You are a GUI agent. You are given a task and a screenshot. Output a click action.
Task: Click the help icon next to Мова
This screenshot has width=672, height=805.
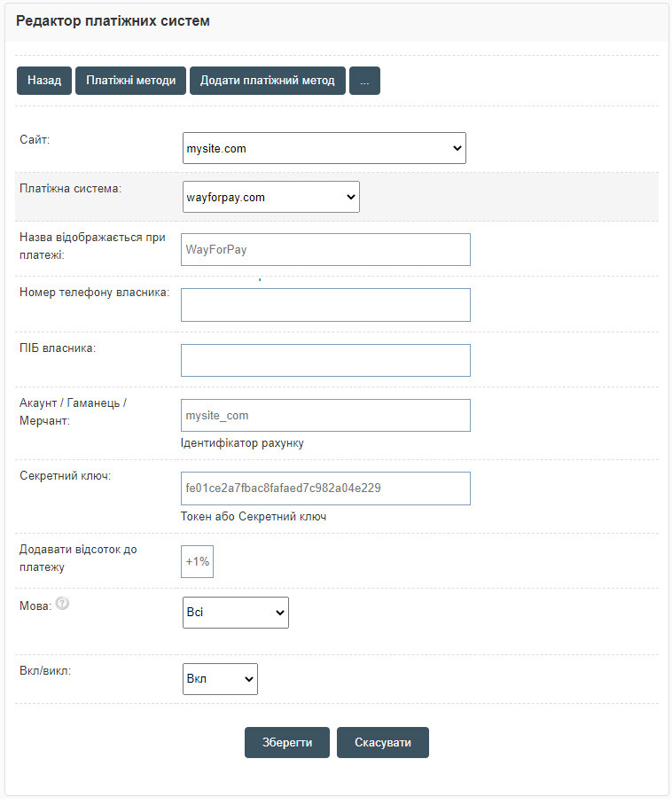62,604
